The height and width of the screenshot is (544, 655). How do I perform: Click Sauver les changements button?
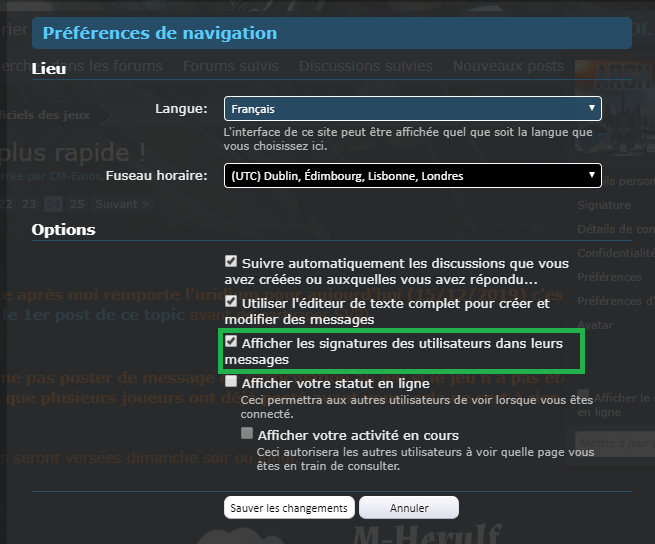(289, 508)
